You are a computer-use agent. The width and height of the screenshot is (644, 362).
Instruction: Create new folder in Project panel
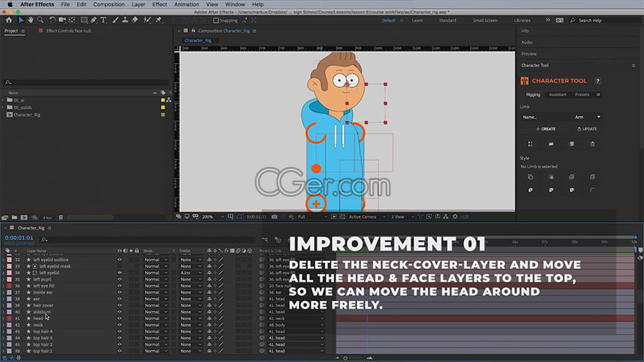[15, 217]
